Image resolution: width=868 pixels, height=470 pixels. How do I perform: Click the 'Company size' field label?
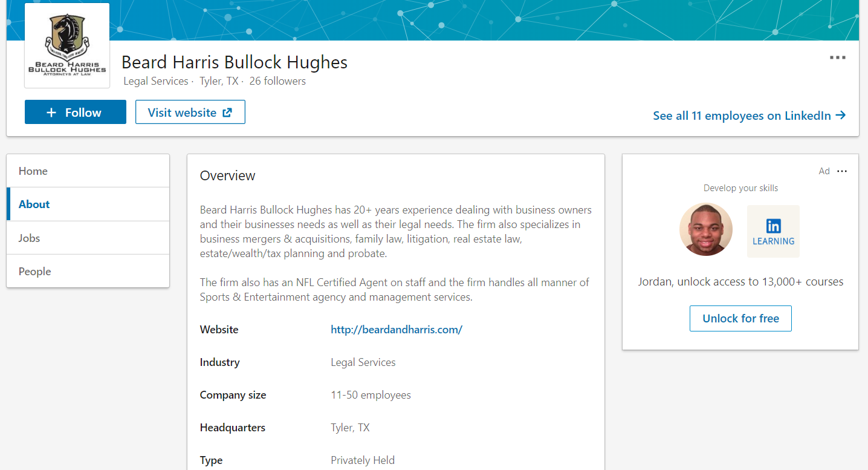coord(233,395)
